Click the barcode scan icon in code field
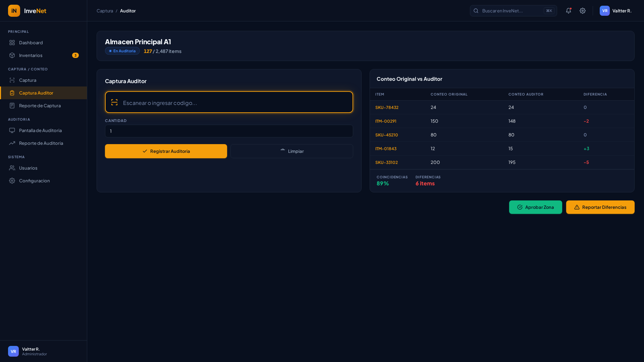This screenshot has height=362, width=644. (114, 102)
